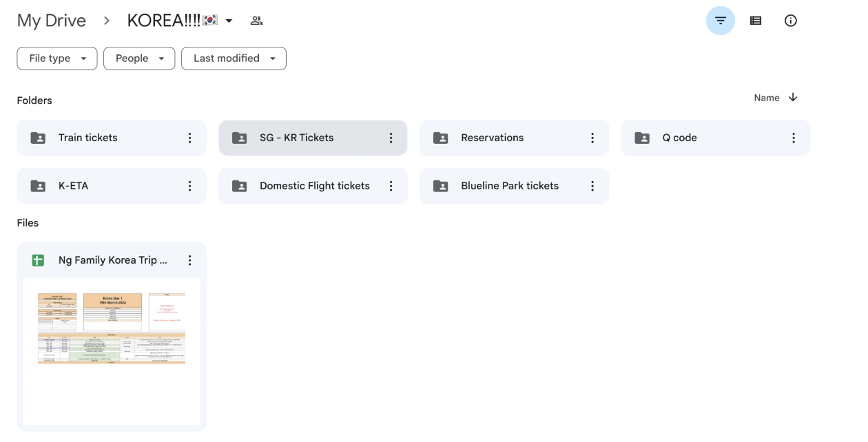Image resolution: width=868 pixels, height=442 pixels.
Task: Select the Train tickets folder
Action: point(112,138)
